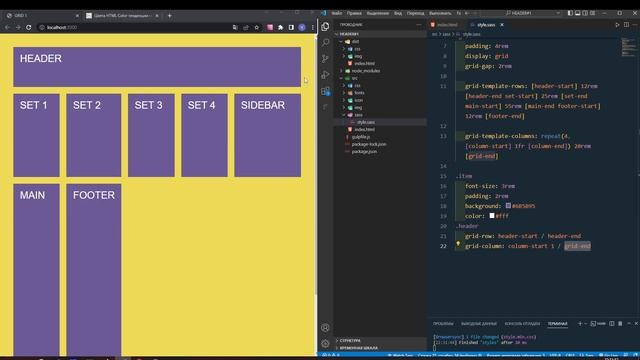Switch to the Выходные данные panel tab

[479, 324]
